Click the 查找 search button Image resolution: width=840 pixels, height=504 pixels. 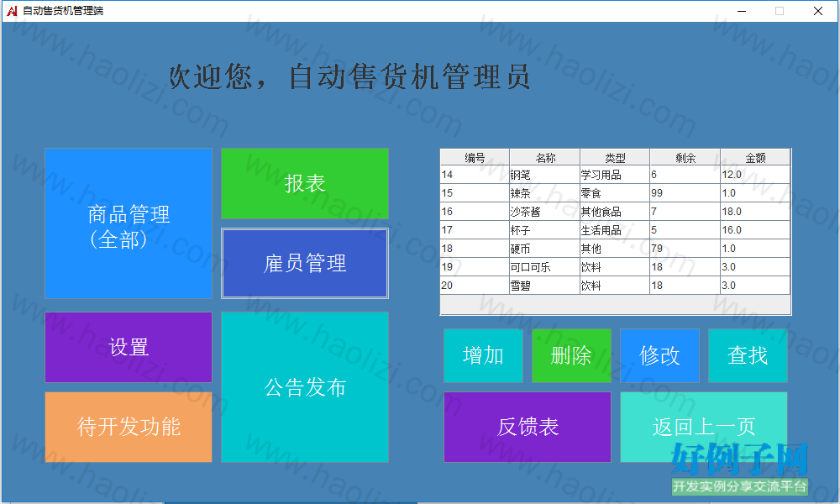coord(748,355)
